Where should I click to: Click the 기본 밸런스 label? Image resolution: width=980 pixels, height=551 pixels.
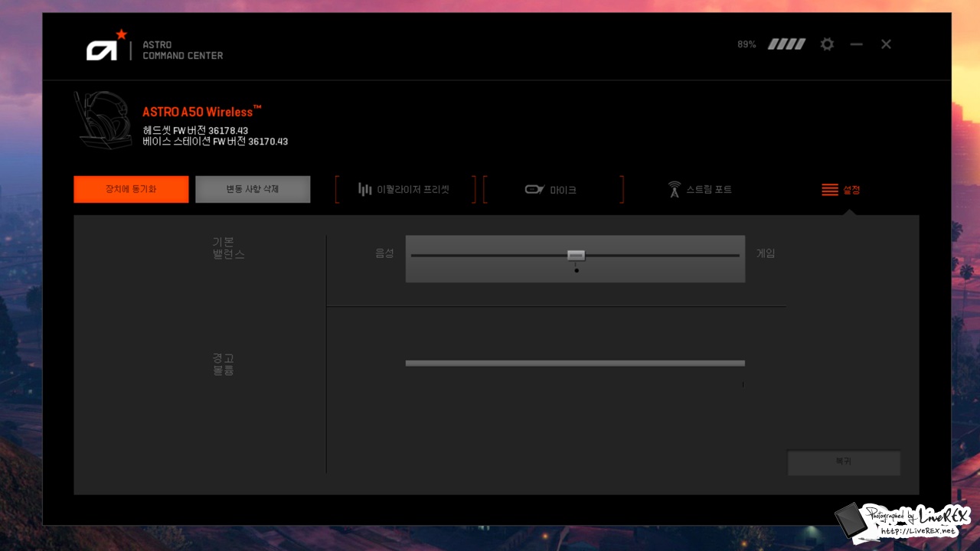tap(228, 248)
